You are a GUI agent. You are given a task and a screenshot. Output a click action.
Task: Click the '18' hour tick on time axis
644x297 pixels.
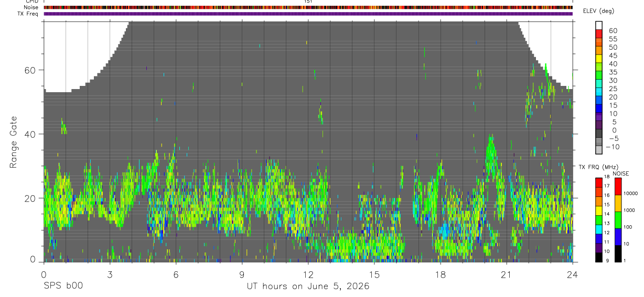tap(441, 274)
